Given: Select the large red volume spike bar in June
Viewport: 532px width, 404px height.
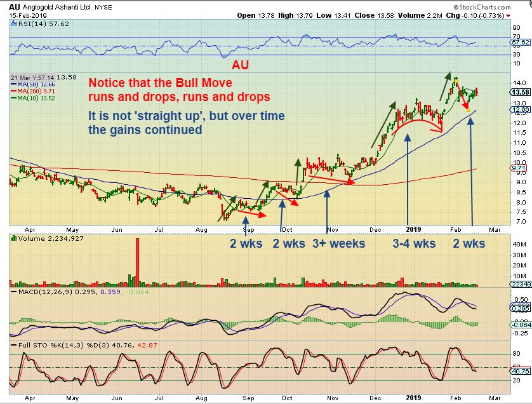Looking at the screenshot, I should [x=137, y=262].
